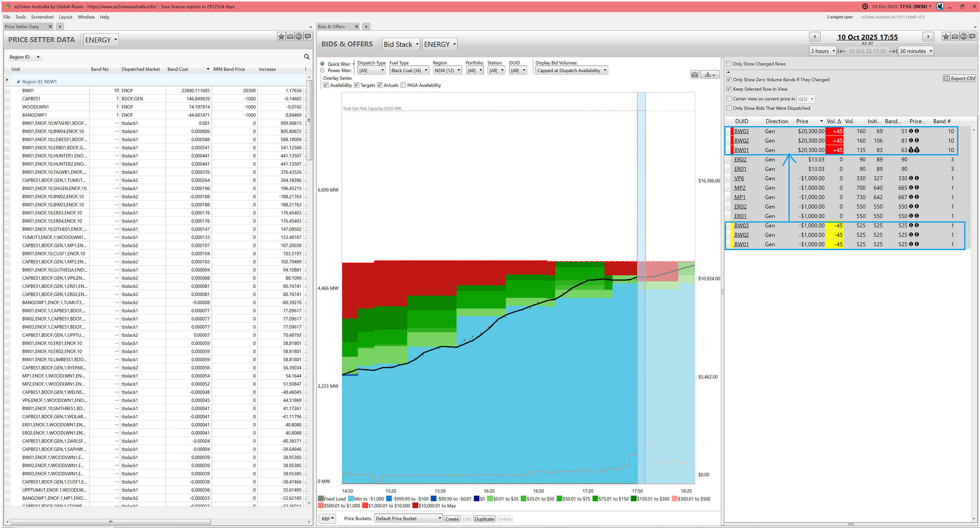Open the Fuel Type Black Coal dropdown
The width and height of the screenshot is (980, 528).
coord(409,70)
